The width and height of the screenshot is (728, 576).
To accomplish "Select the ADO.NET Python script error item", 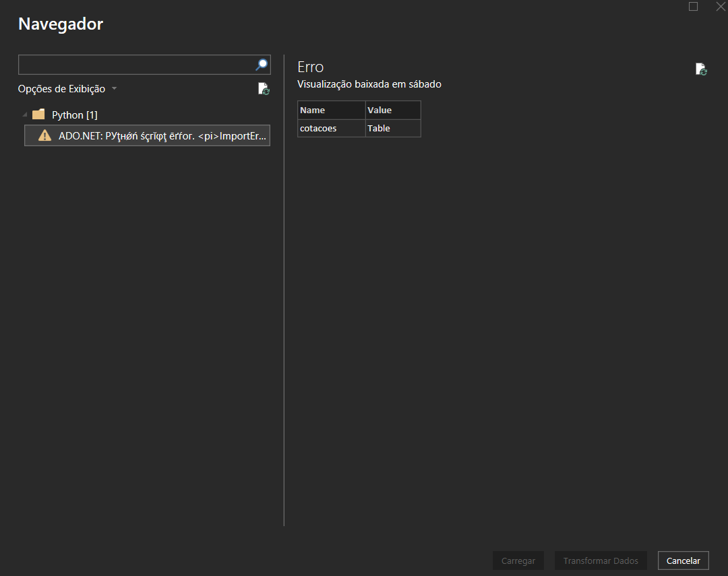I will pos(147,135).
